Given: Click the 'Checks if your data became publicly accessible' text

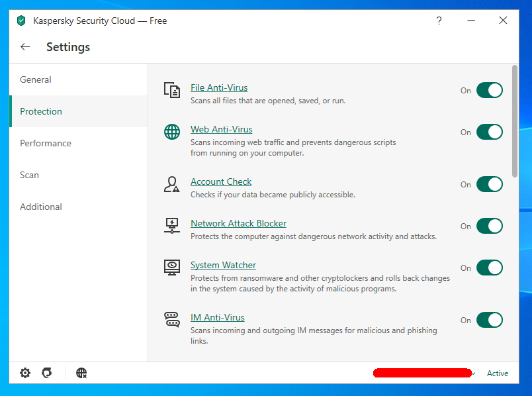Looking at the screenshot, I should [273, 195].
